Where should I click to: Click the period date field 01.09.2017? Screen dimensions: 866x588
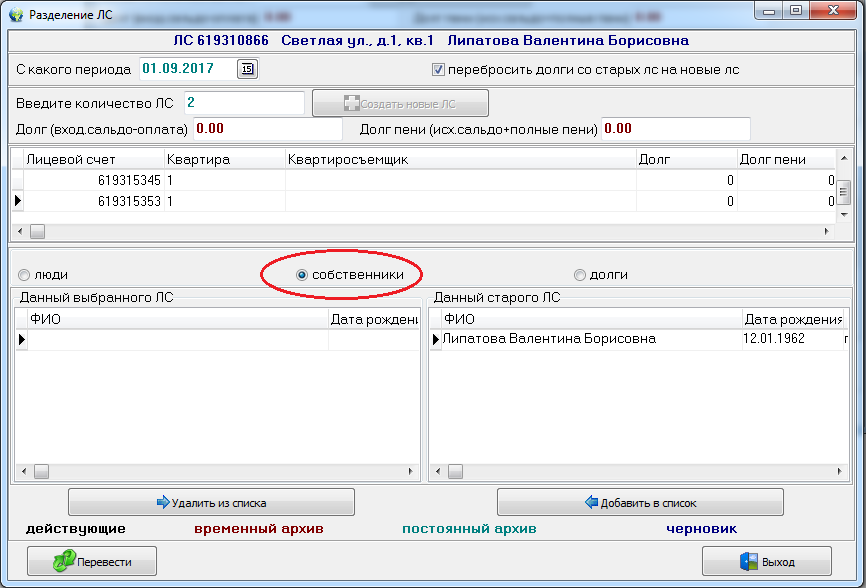(x=185, y=69)
